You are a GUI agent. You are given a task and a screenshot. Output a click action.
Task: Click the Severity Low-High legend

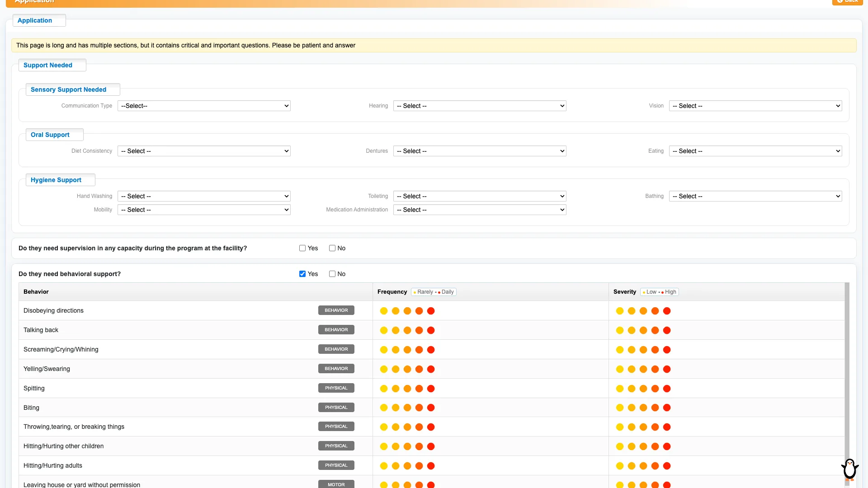(660, 292)
